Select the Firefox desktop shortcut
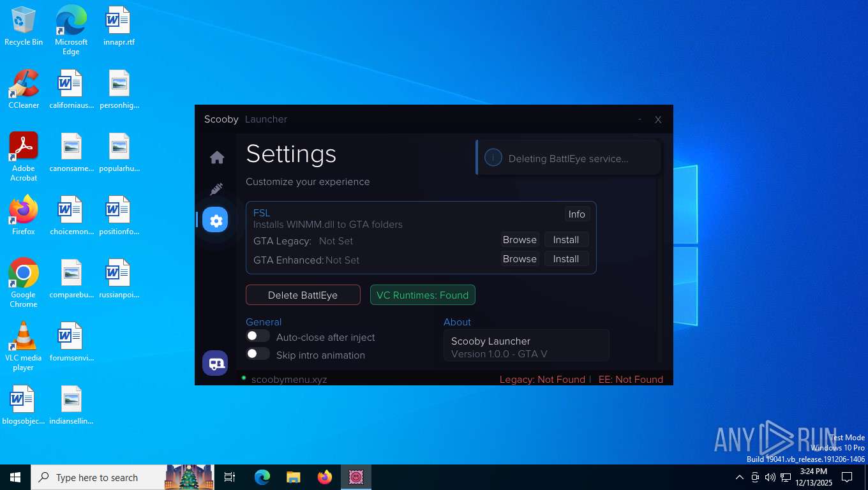 coord(24,216)
